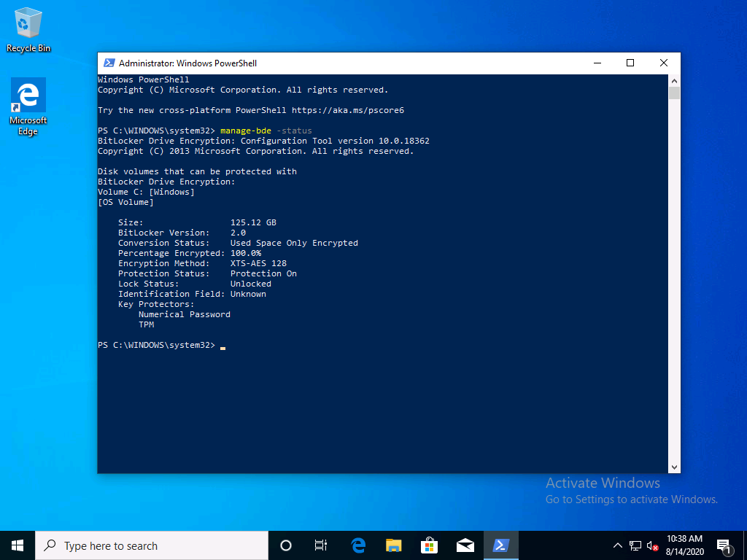Click the PowerShell scrollbar up arrow
The width and height of the screenshot is (747, 560).
click(x=674, y=80)
